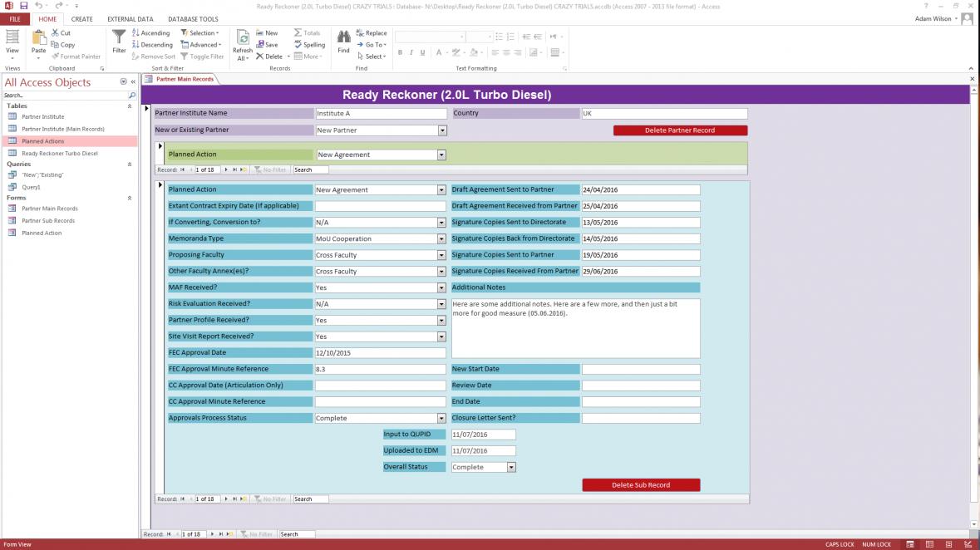Screen dimensions: 980x550
Task: Click Remove Sort
Action: [153, 56]
